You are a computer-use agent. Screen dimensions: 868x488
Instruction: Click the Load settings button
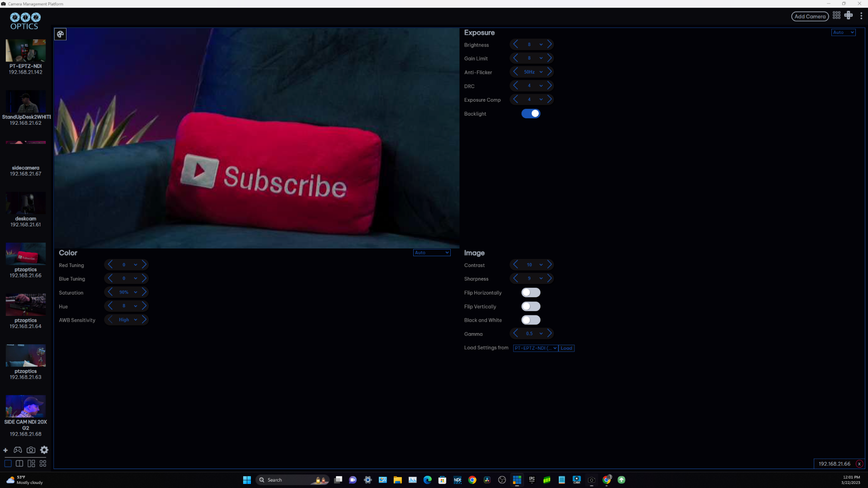point(566,348)
